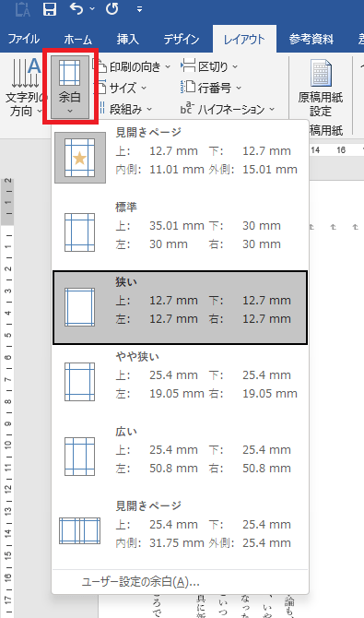The image size is (364, 618).
Task: Click the Save floppy disk icon
Action: [x=50, y=8]
